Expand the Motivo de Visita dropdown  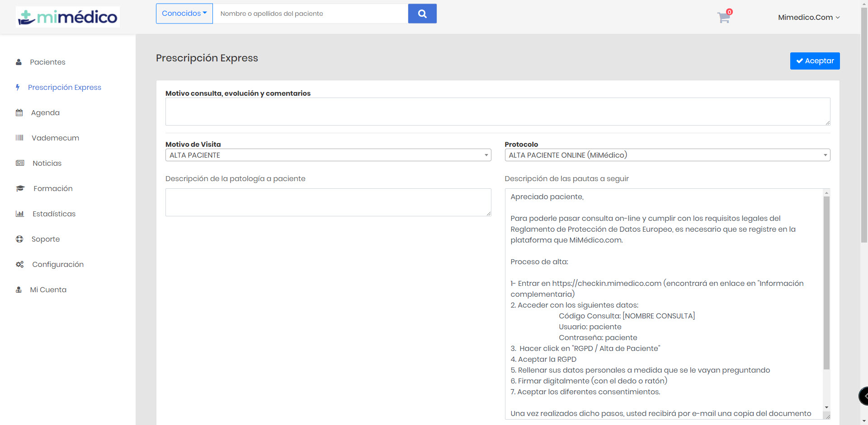point(328,155)
